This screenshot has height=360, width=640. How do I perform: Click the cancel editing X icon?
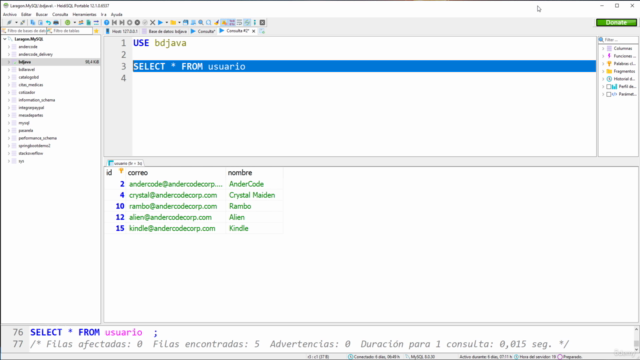[152, 22]
